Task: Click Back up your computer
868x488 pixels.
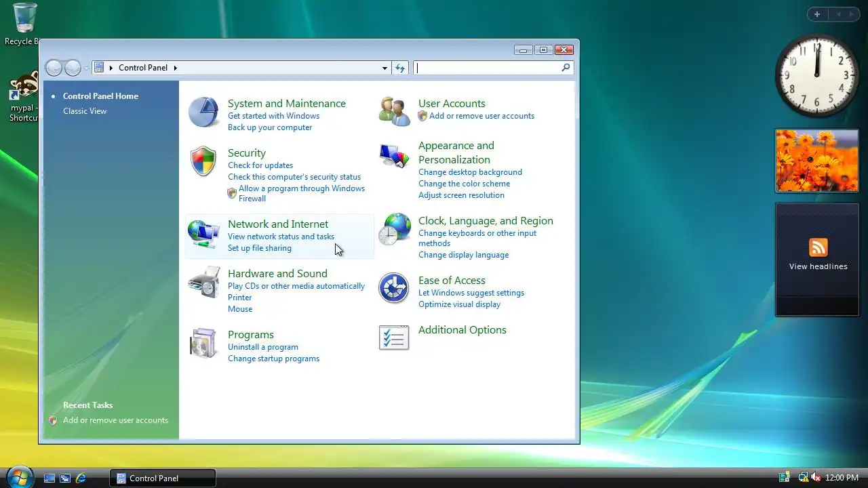Action: (x=270, y=127)
